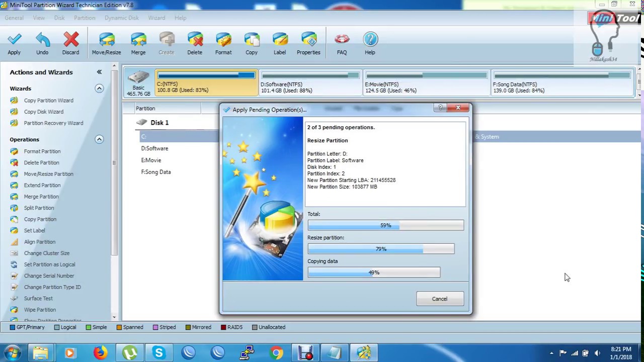Image resolution: width=644 pixels, height=362 pixels.
Task: Choose Change Partition Type ID
Action: (x=52, y=287)
